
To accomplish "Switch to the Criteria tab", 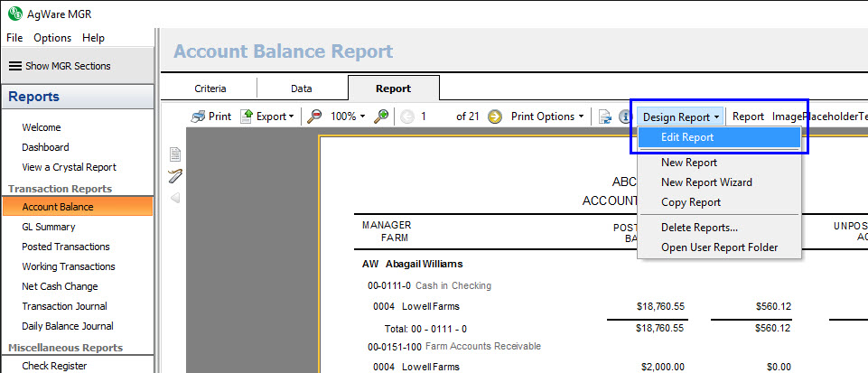I will (210, 89).
